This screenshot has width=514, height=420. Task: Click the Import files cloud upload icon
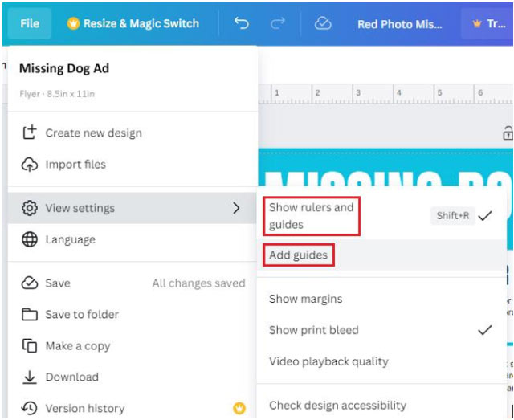pos(30,165)
